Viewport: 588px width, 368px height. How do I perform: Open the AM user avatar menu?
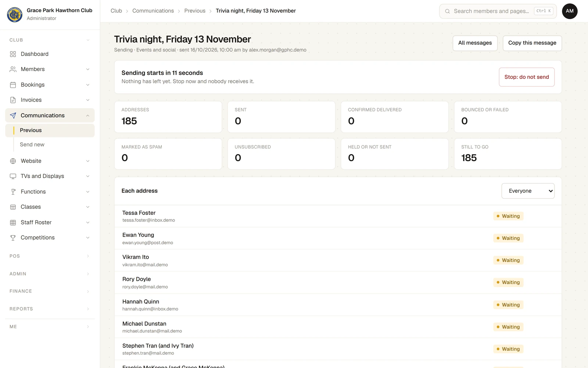(x=570, y=11)
